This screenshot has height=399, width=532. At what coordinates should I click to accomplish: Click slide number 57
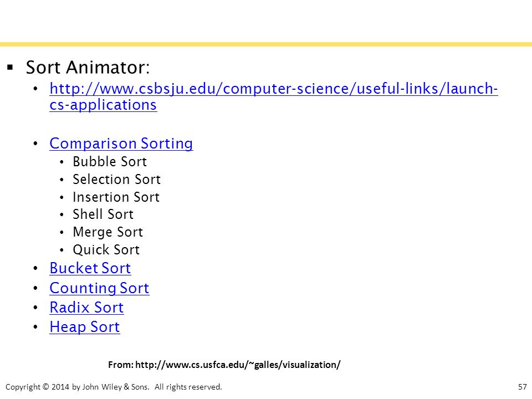coord(523,387)
